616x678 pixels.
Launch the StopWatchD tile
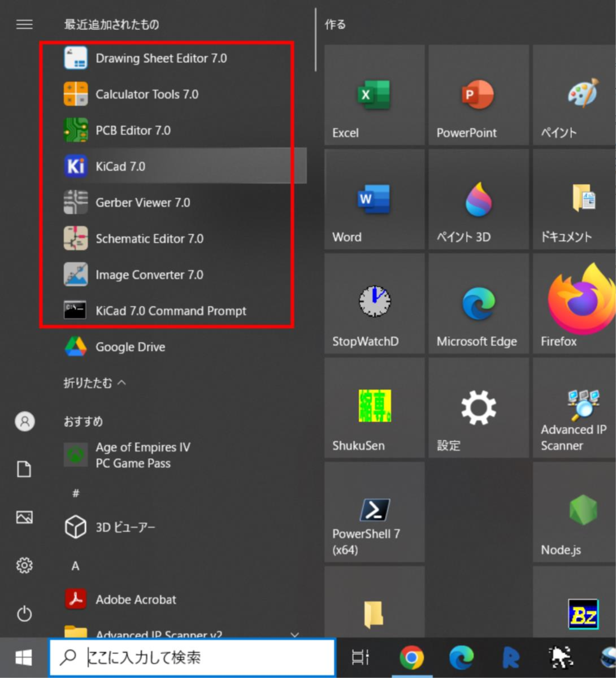pyautogui.click(x=374, y=303)
